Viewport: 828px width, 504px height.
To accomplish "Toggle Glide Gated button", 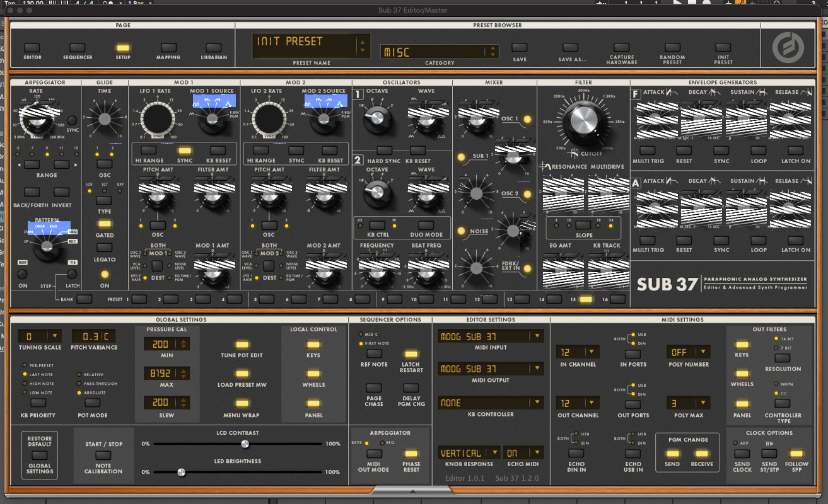I will click(x=105, y=224).
